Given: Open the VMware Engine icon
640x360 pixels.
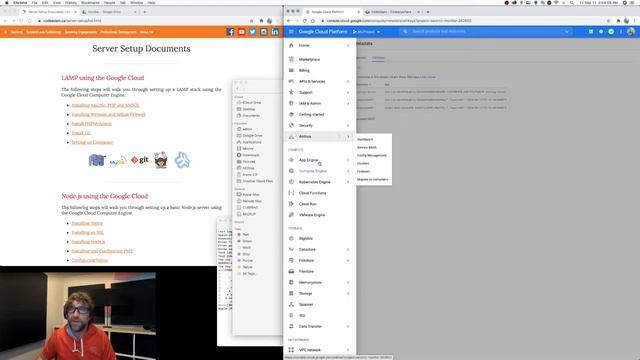Looking at the screenshot, I should pos(291,215).
